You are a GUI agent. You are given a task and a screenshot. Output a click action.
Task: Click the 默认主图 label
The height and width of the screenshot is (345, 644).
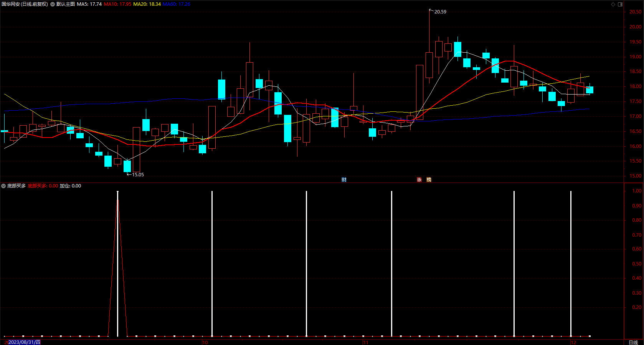[x=65, y=4]
